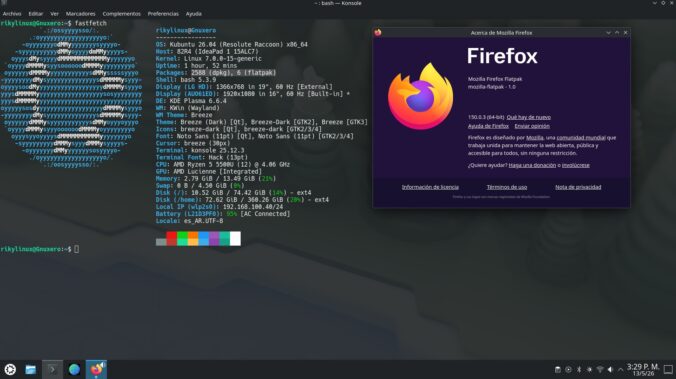Open the 'comunidad mundial' link
Screen dimensions: 676x379
(x=581, y=138)
